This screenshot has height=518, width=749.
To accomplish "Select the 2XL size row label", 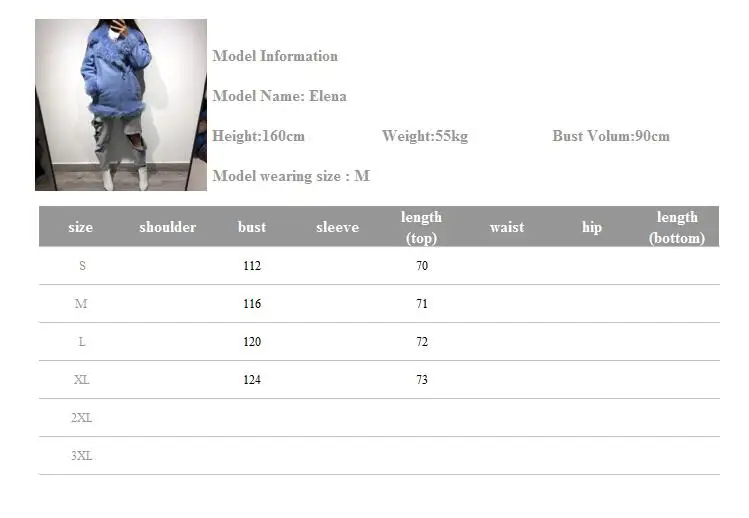I will coord(82,418).
